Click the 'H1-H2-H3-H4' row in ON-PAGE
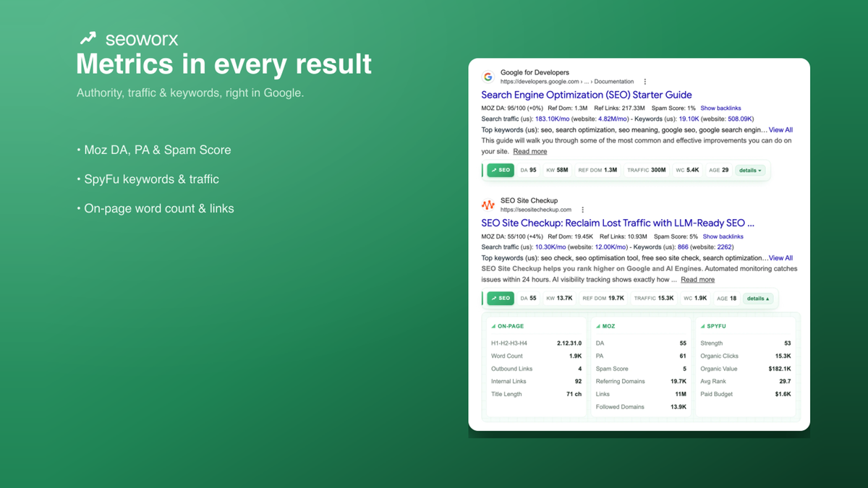 click(x=536, y=343)
